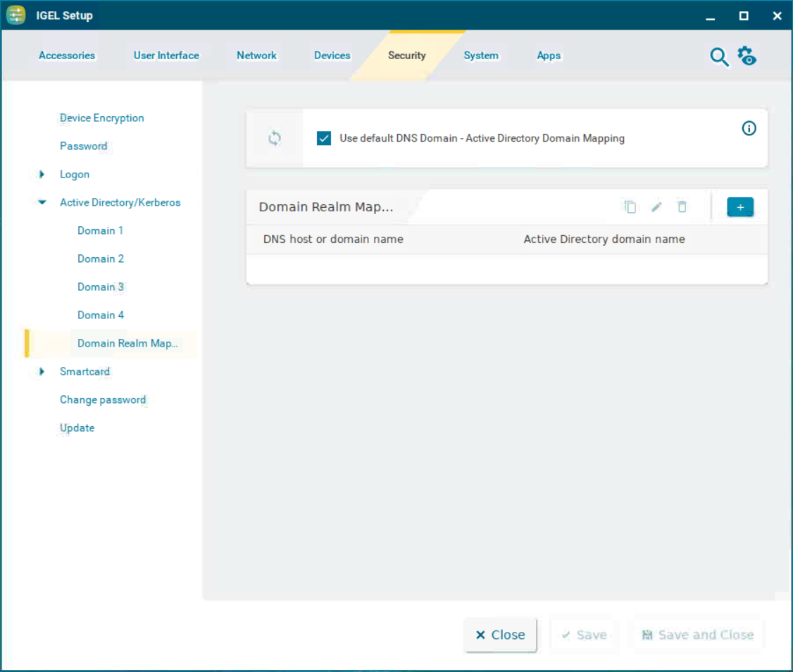This screenshot has height=672, width=793.
Task: Open the System tab
Action: point(481,56)
